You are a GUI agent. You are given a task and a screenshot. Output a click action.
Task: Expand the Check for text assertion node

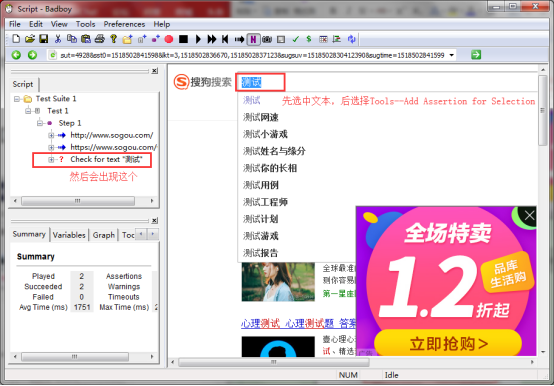(51, 160)
